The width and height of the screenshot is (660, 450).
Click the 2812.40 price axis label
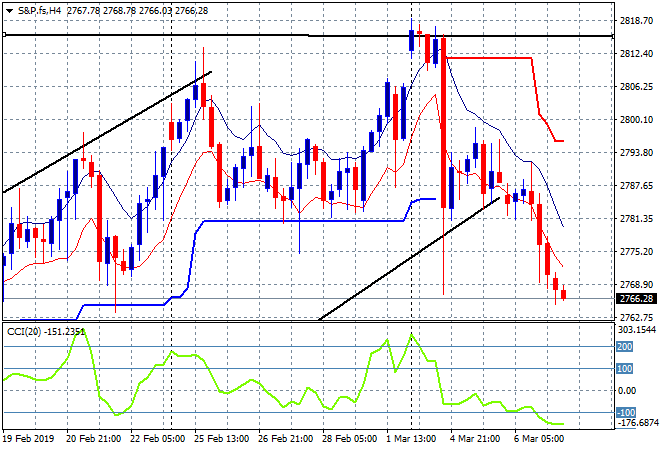(x=636, y=53)
